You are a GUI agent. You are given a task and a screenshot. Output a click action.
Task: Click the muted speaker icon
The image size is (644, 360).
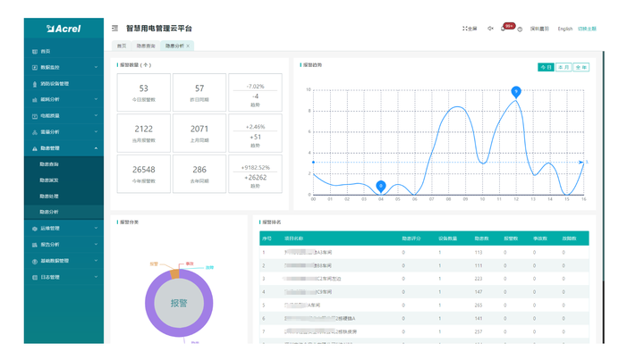pyautogui.click(x=490, y=29)
